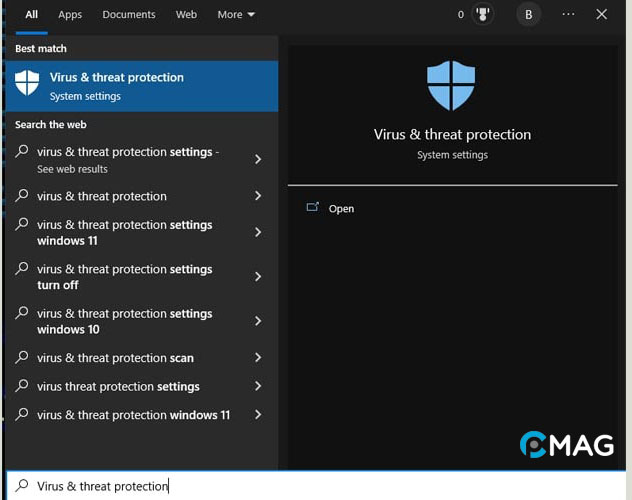Click the search magnifier icon in search box
The image size is (632, 500).
(22, 486)
